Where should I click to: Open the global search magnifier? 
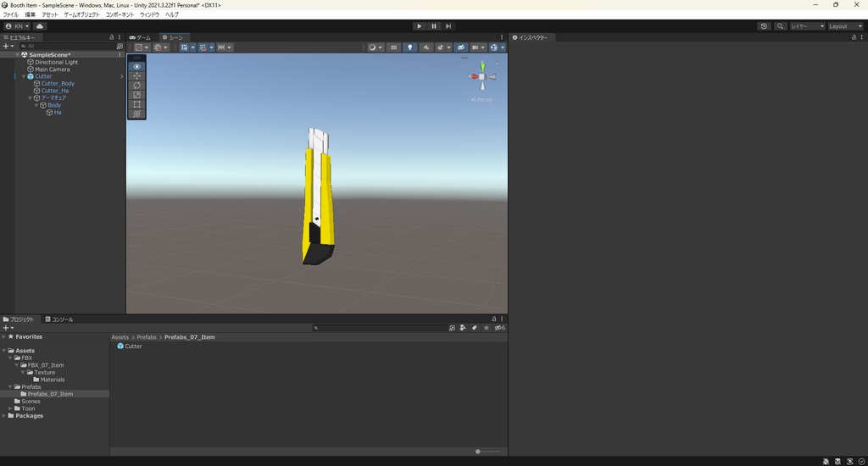coord(780,26)
